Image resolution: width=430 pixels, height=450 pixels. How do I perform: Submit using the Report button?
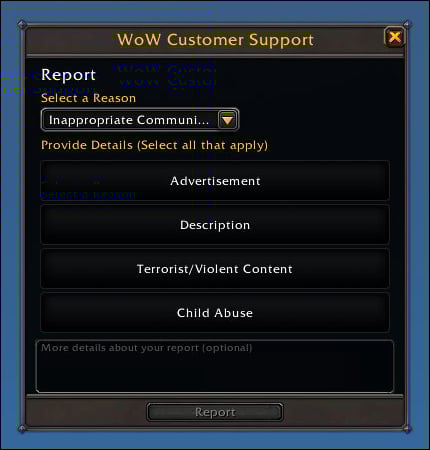pos(215,412)
